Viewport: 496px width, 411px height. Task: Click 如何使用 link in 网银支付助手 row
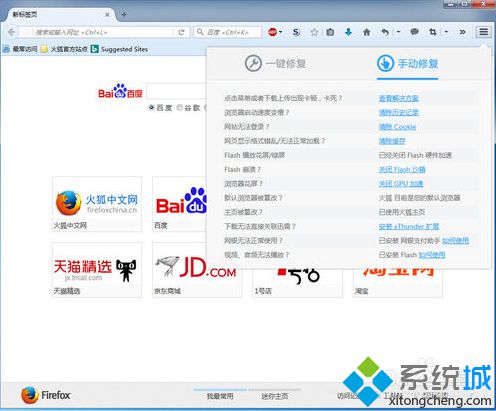coord(455,240)
